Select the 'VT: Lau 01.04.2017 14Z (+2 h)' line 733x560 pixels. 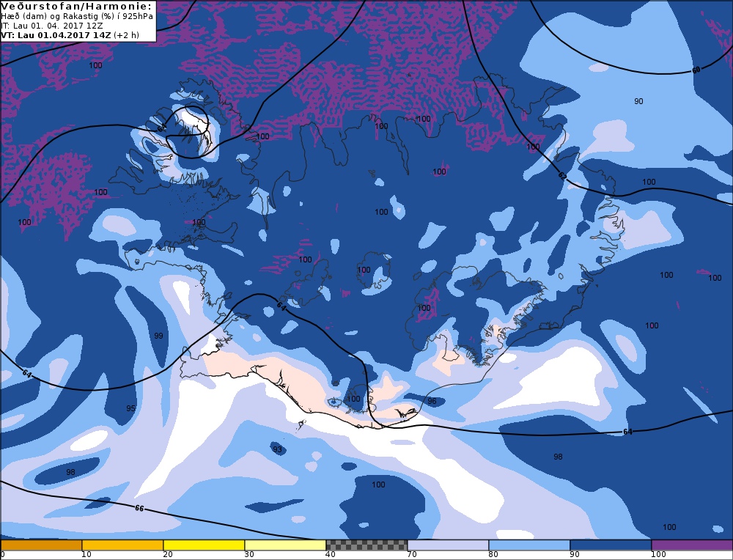(70, 35)
